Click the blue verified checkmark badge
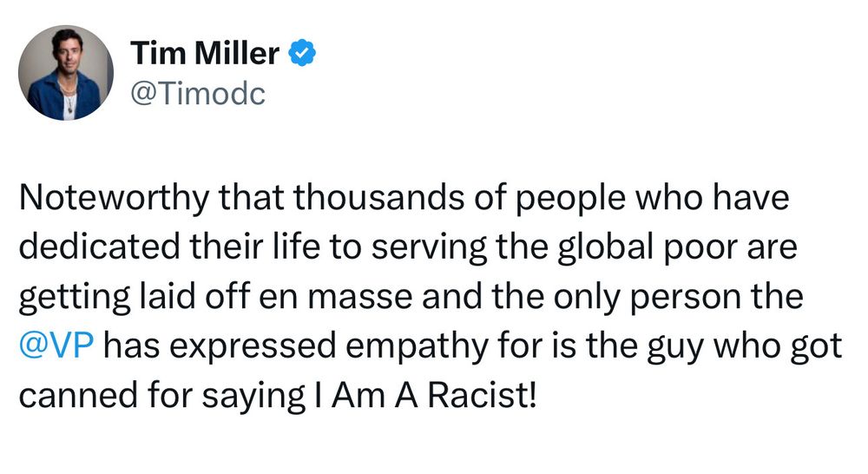This screenshot has height=474, width=868. (302, 53)
